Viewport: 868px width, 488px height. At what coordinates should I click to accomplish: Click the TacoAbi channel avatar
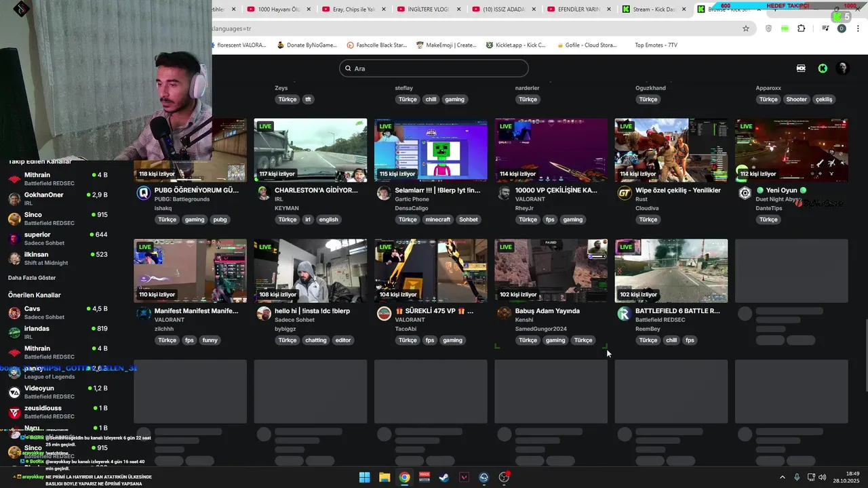[384, 314]
